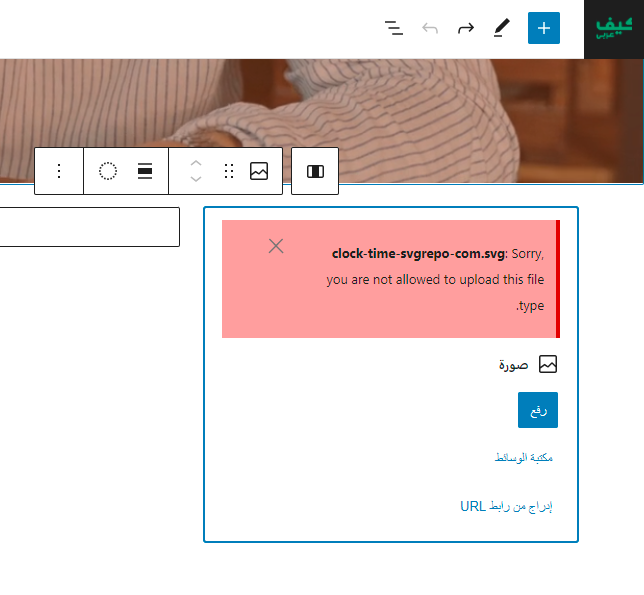Click the blue رفع upload button
Viewport: 644px width, 595px height.
click(538, 410)
